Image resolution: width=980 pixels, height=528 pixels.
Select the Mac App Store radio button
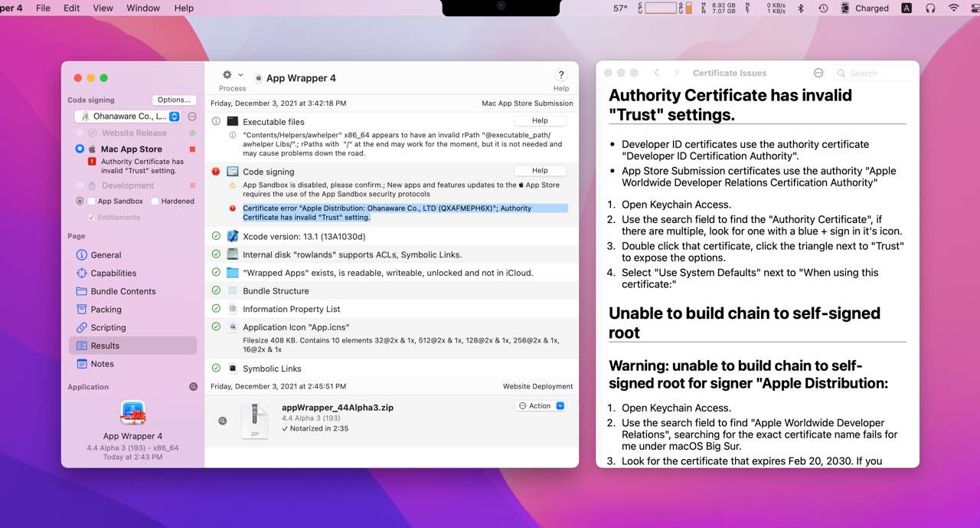click(80, 149)
